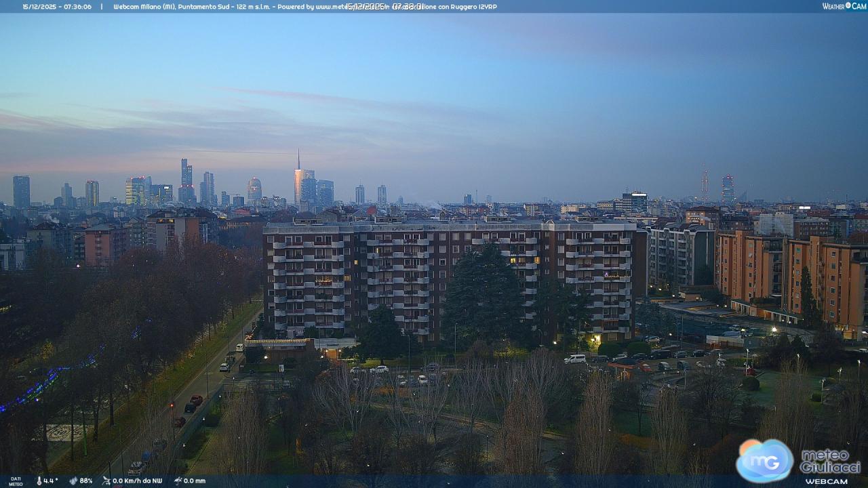Viewport: 868px width, 488px height.
Task: Open the Powered by website link
Action: coord(312,7)
